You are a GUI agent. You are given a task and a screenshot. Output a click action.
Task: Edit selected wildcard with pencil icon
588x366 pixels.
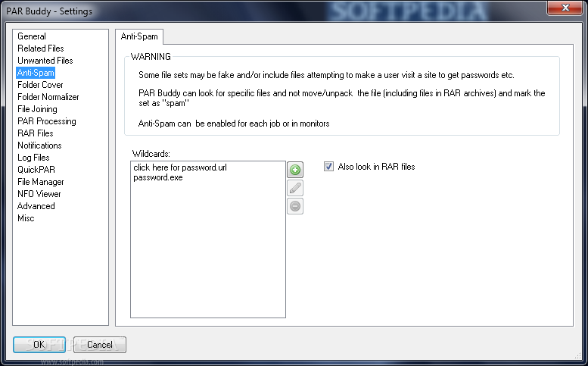(x=295, y=188)
